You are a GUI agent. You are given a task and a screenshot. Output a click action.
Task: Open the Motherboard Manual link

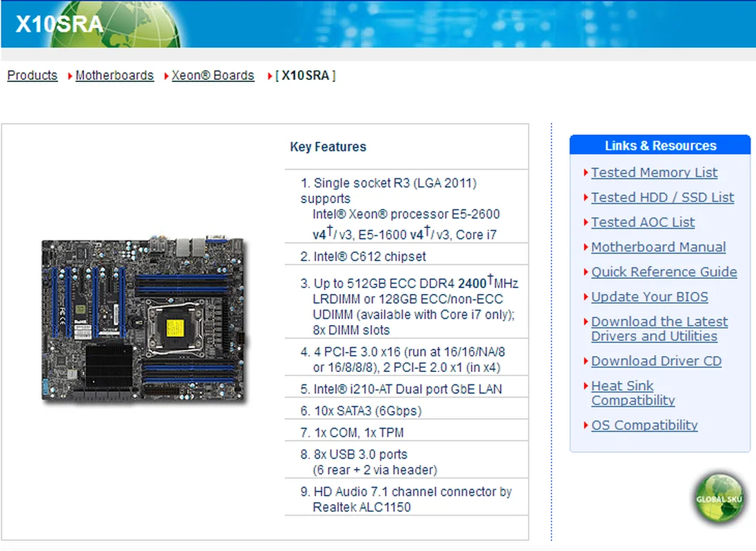click(658, 247)
